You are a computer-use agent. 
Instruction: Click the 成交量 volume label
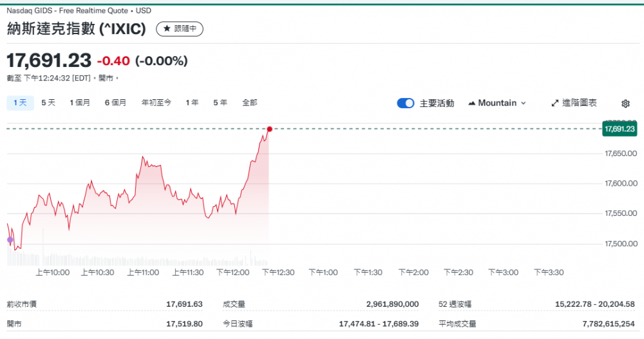[x=234, y=304]
